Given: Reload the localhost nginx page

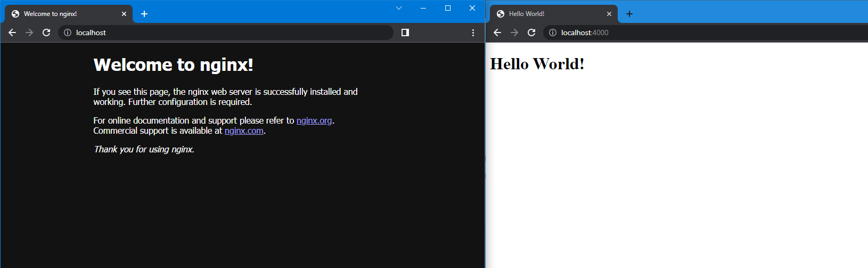Looking at the screenshot, I should click(46, 33).
